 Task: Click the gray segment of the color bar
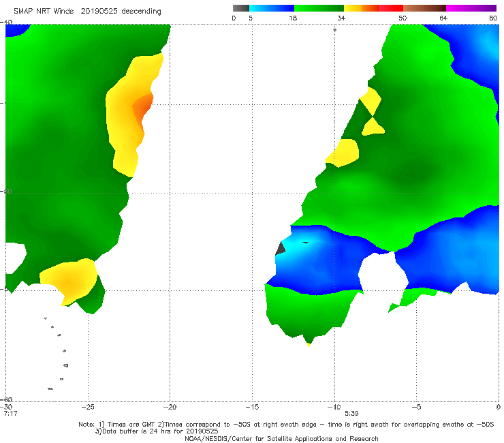point(241,8)
